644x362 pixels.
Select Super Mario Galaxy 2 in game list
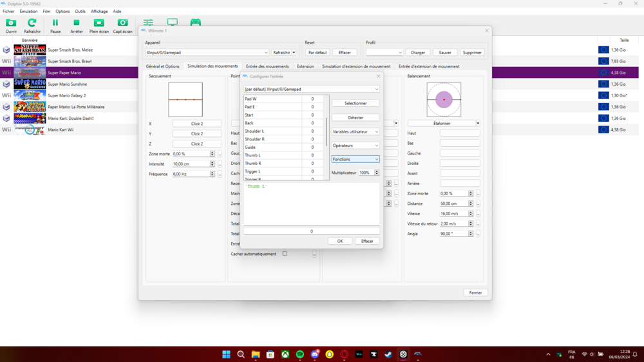(x=66, y=95)
